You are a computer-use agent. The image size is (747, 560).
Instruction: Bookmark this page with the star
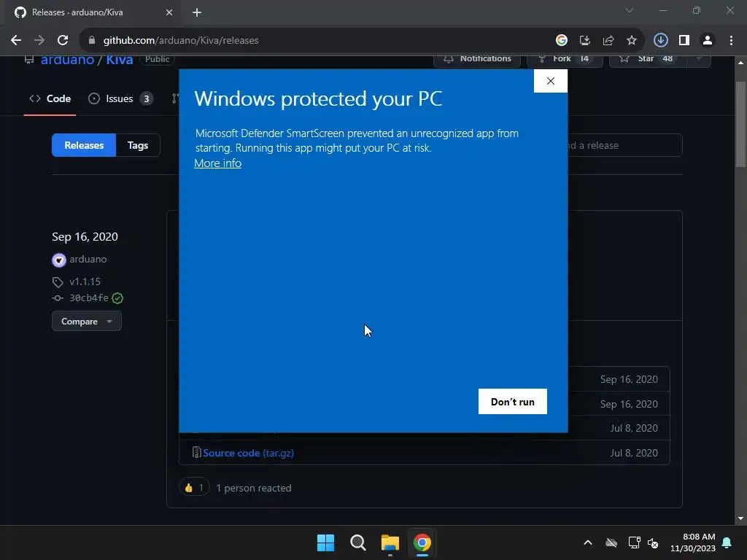point(632,41)
